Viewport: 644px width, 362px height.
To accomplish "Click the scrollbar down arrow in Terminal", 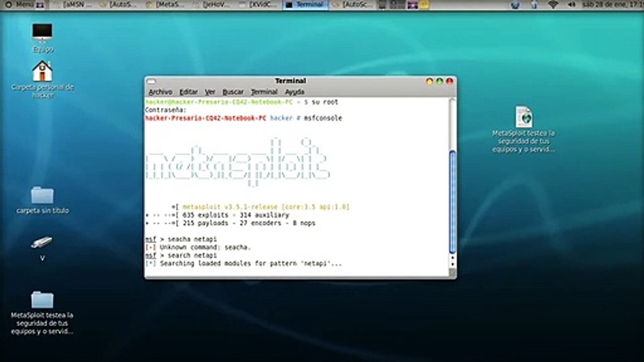I will pos(452,264).
